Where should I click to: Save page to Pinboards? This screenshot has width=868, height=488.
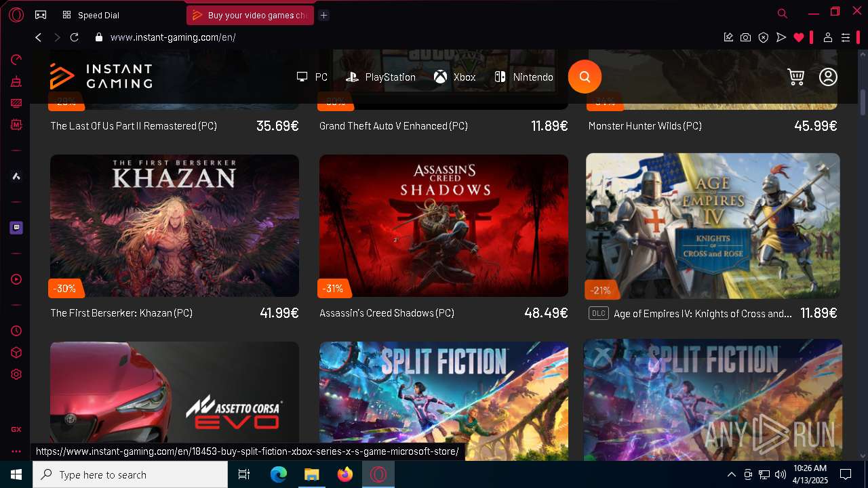coord(728,38)
